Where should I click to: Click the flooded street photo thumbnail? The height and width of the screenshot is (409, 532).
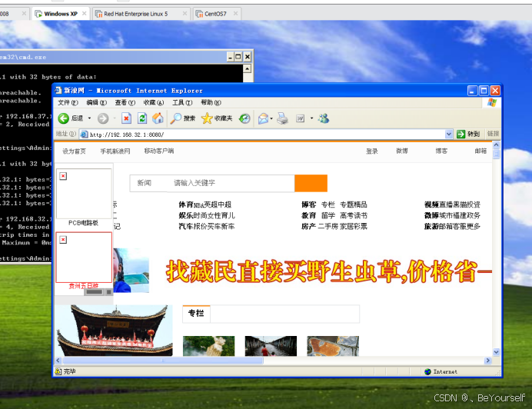(x=271, y=346)
